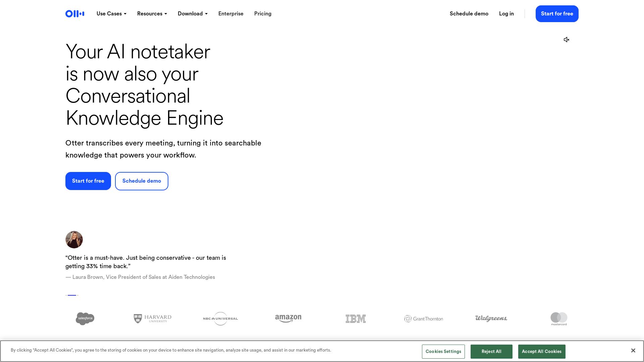Screen dimensions: 644x362
Task: Click the NBC Universal logo
Action: (x=220, y=318)
